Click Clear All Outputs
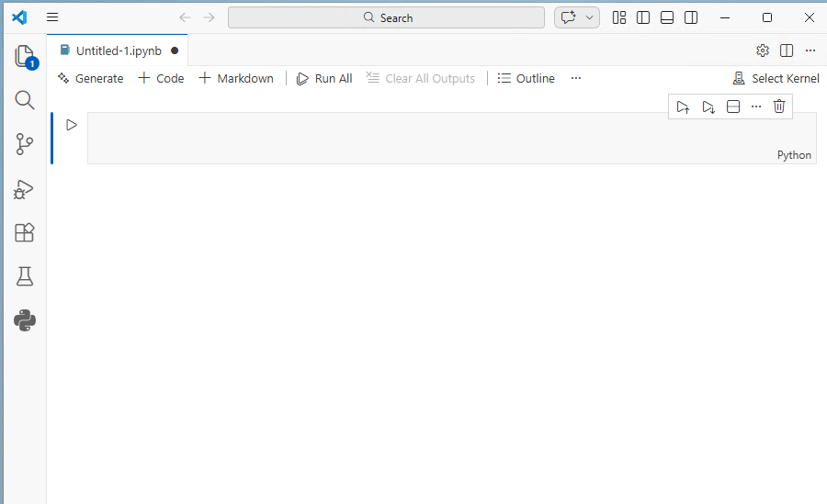This screenshot has width=827, height=504. point(420,79)
